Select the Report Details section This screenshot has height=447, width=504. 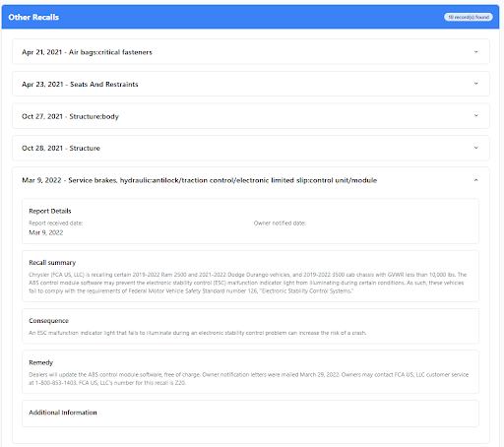click(250, 222)
